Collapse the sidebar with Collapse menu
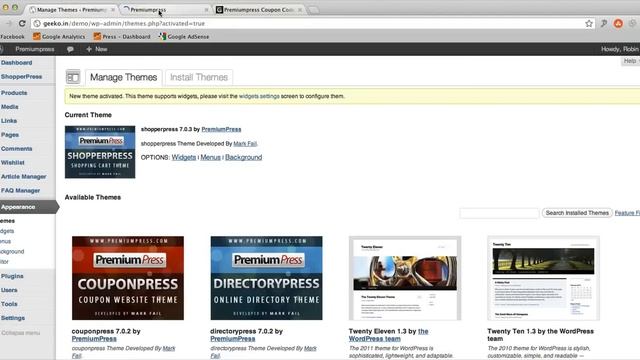 (20, 333)
